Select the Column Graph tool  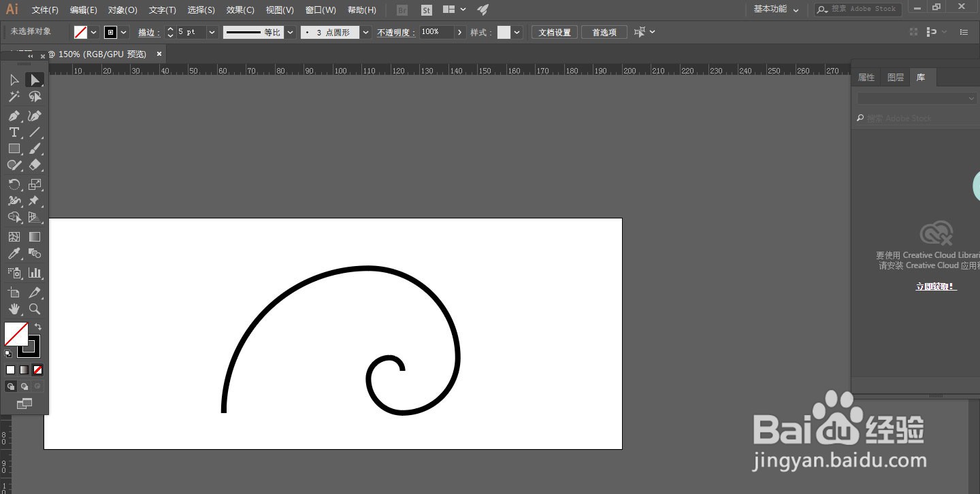[35, 273]
